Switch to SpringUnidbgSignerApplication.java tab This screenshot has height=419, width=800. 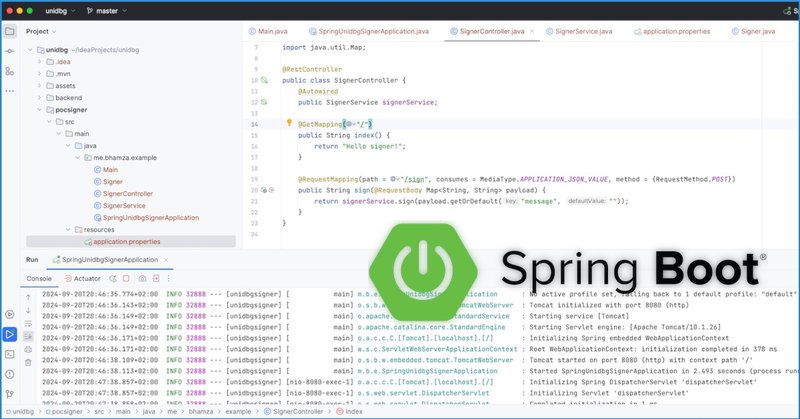tap(369, 31)
